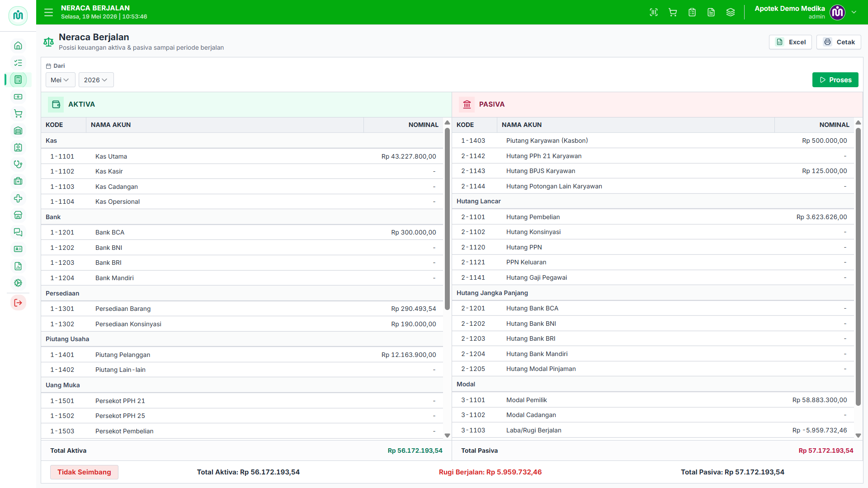
Task: Click the red logout icon in sidebar
Action: click(x=18, y=303)
